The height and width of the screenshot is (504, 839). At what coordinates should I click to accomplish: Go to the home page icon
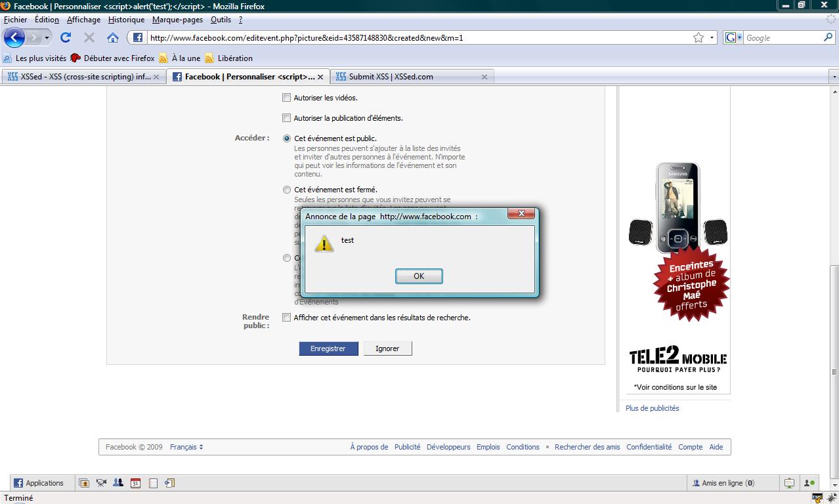[113, 37]
